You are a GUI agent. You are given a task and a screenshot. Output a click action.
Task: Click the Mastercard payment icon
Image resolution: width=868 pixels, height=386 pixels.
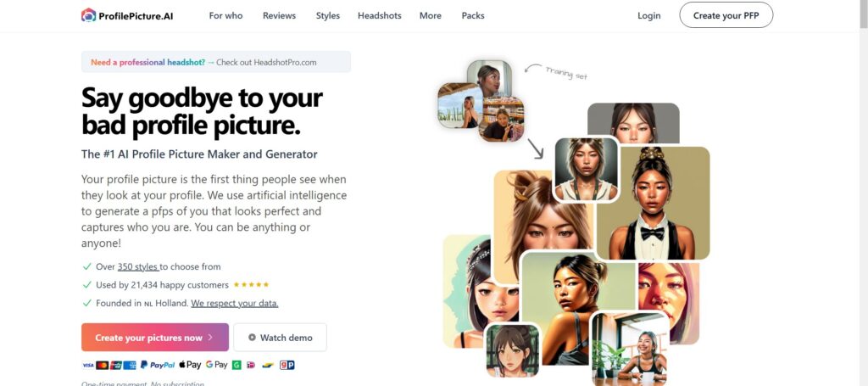point(102,365)
